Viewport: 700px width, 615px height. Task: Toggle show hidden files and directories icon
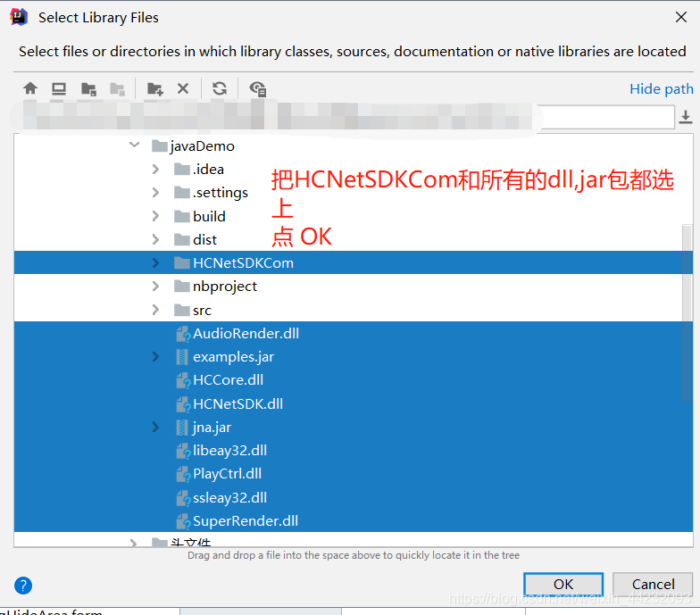coord(257,89)
